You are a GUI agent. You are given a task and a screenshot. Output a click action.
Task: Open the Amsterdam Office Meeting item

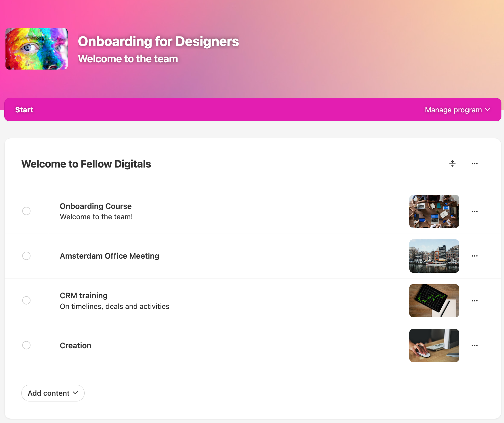pos(109,256)
